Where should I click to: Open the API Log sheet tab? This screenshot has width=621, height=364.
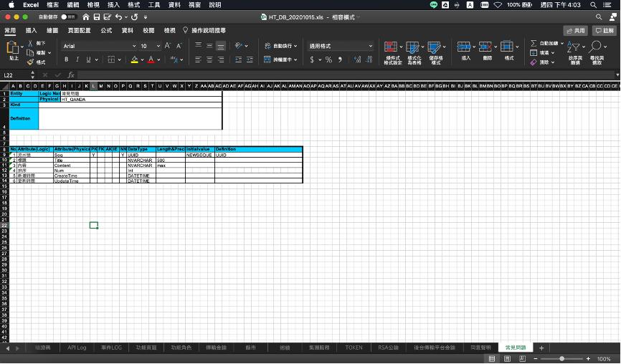[x=77, y=348]
